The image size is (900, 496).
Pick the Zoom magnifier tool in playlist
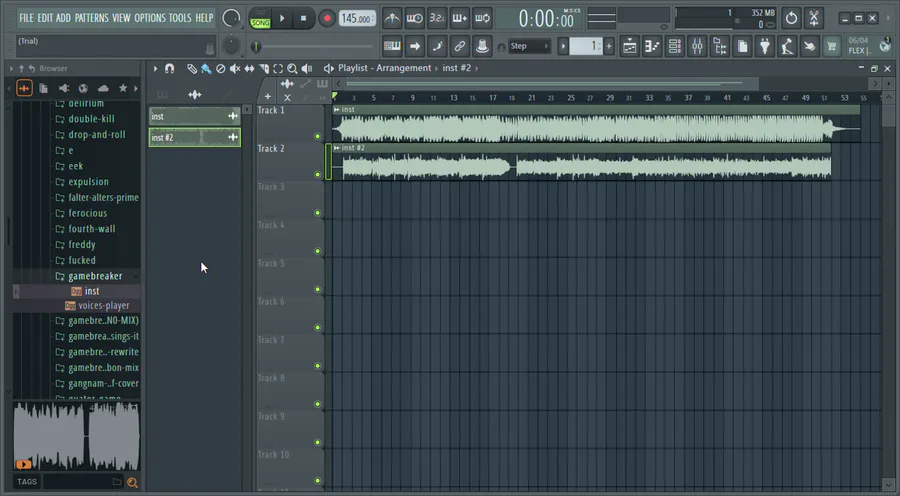[292, 69]
